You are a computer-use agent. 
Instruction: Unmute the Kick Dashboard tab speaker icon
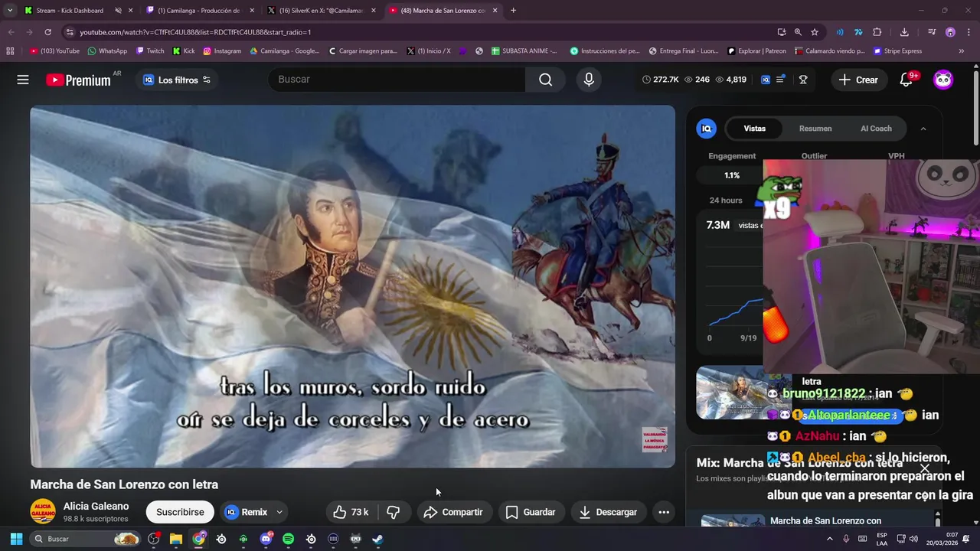click(x=118, y=11)
